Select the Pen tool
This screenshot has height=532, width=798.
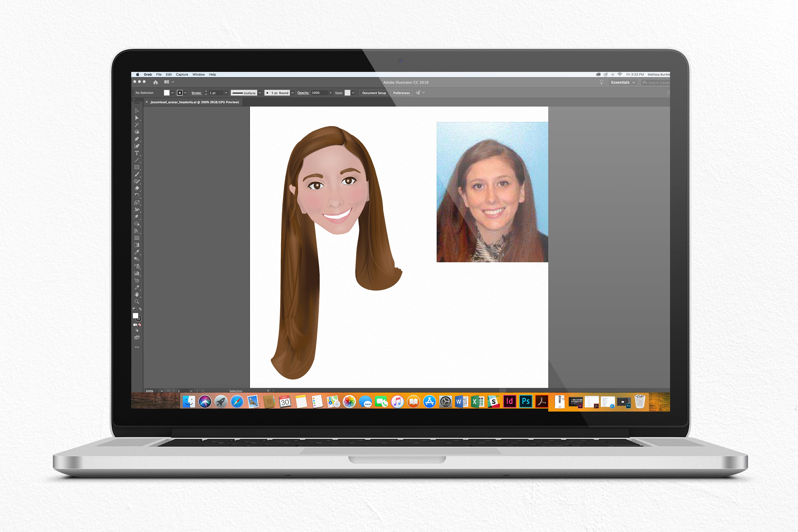pyautogui.click(x=137, y=139)
